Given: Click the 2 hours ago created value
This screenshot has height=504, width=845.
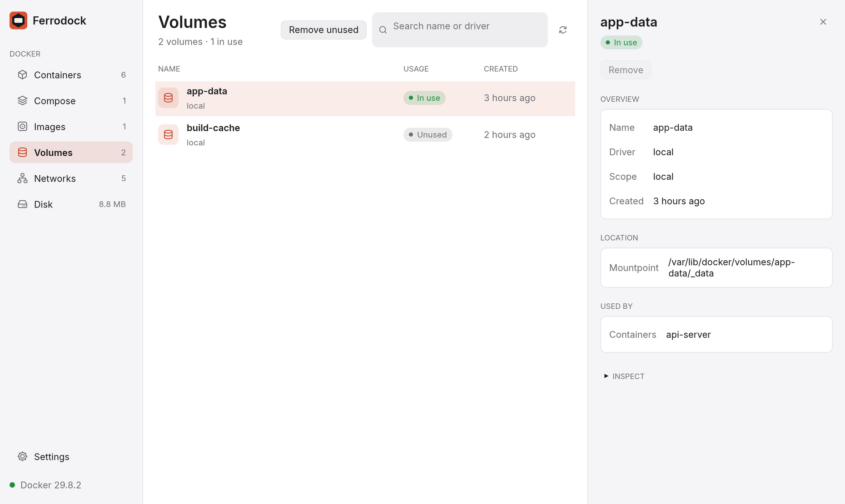Looking at the screenshot, I should click(509, 134).
